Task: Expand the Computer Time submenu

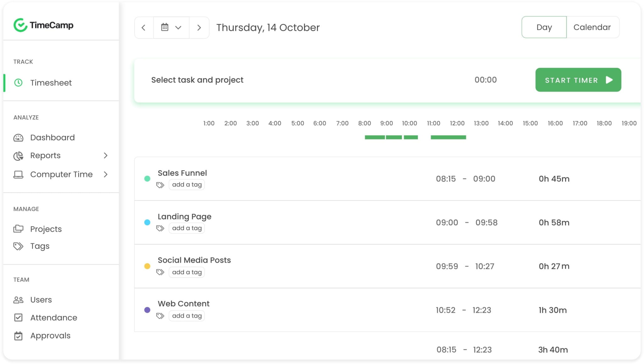Action: pos(106,174)
